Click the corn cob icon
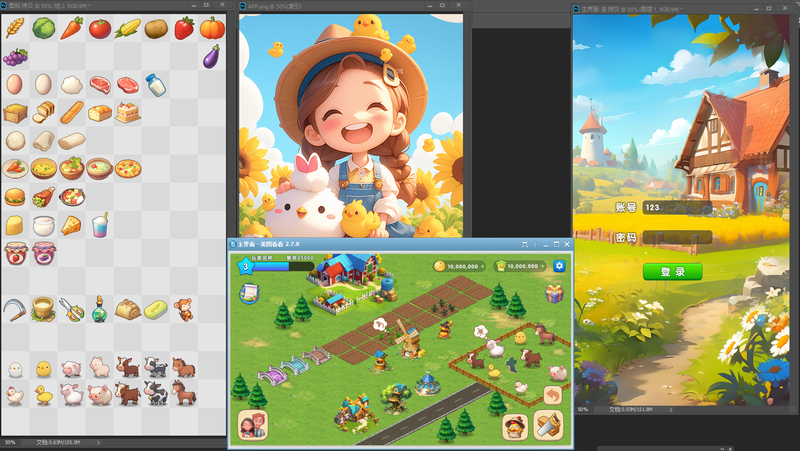The image size is (800, 451). point(128,29)
